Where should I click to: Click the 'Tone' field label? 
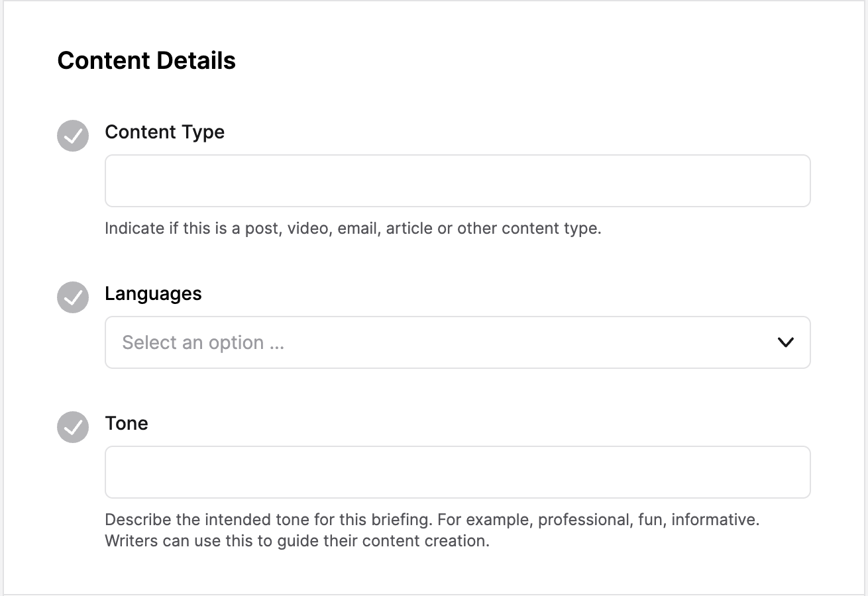127,423
